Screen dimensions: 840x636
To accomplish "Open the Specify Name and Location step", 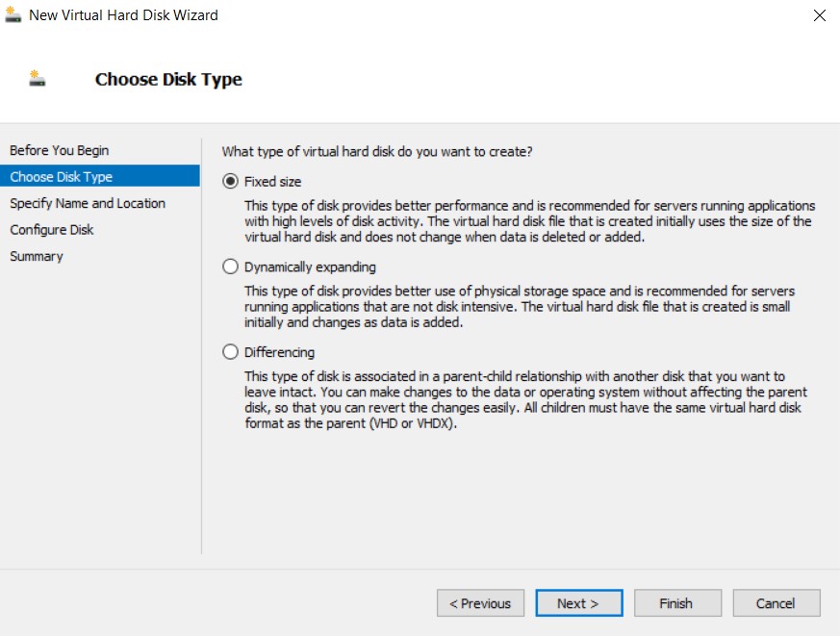I will [x=88, y=203].
